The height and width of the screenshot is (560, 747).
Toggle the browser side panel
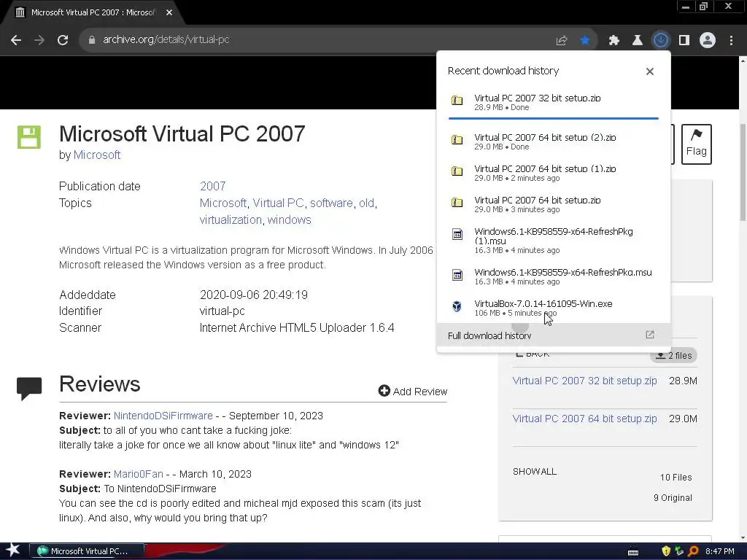coord(684,41)
